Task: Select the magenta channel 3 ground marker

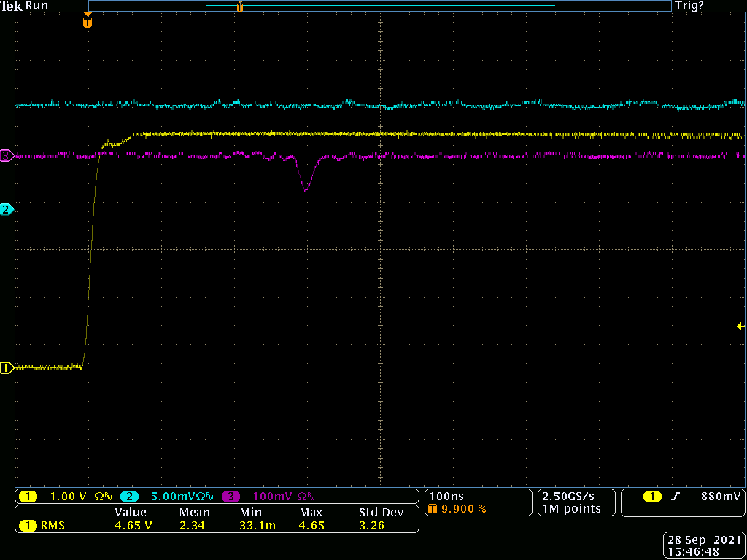Action: click(x=7, y=155)
